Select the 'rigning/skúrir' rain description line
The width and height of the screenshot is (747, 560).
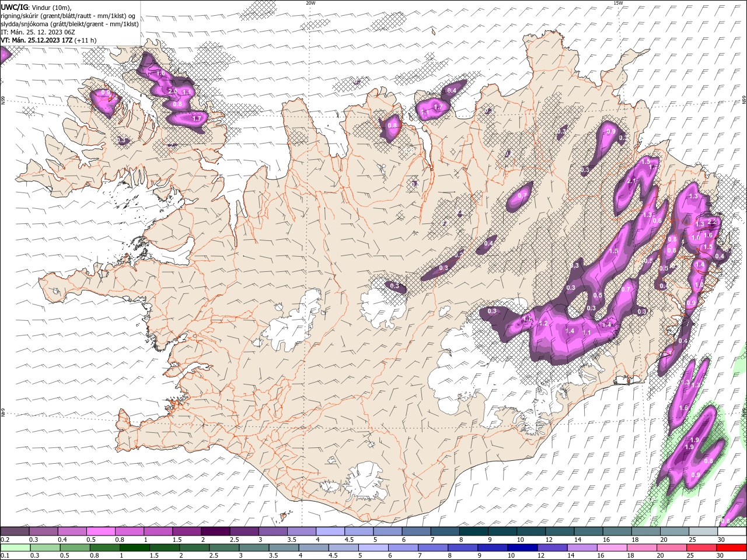68,16
